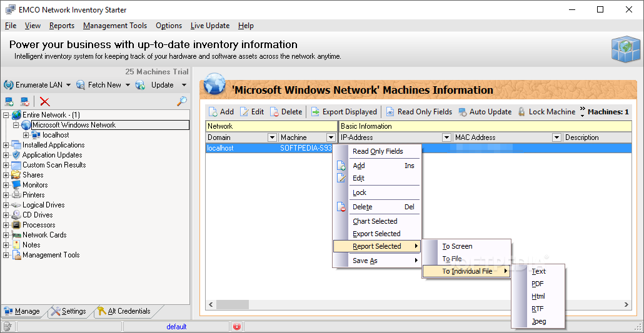Viewport: 644px width, 333px height.
Task: Toggle Auto Update in the toolbar
Action: point(485,112)
